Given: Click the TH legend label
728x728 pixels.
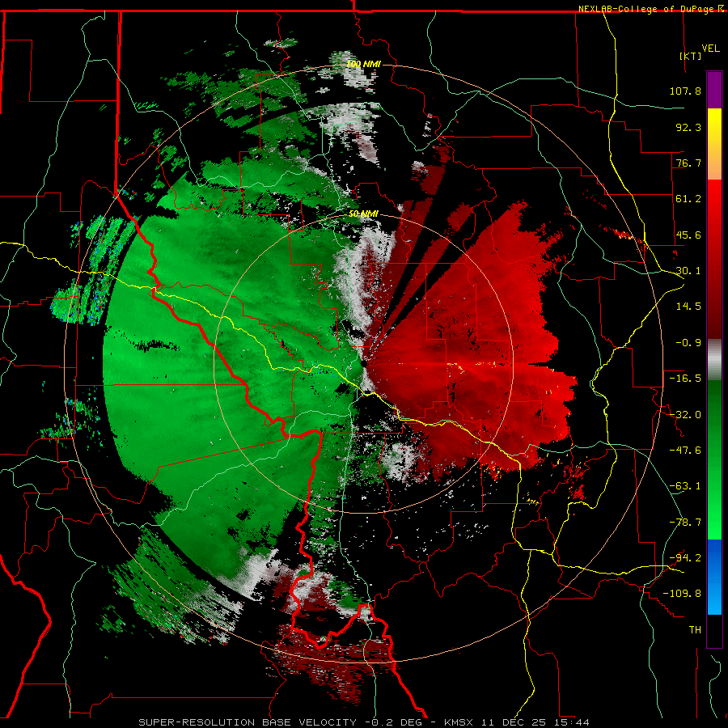Looking at the screenshot, I should click(695, 630).
